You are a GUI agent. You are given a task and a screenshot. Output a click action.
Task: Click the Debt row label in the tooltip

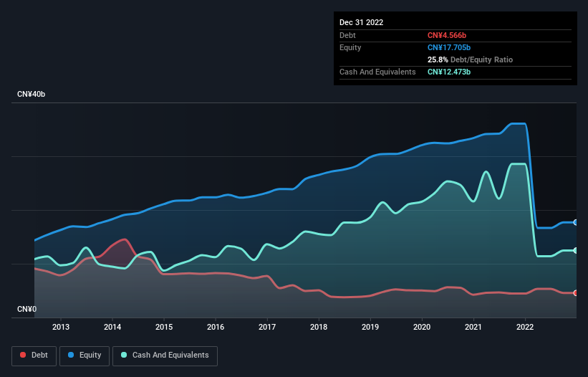tap(347, 35)
